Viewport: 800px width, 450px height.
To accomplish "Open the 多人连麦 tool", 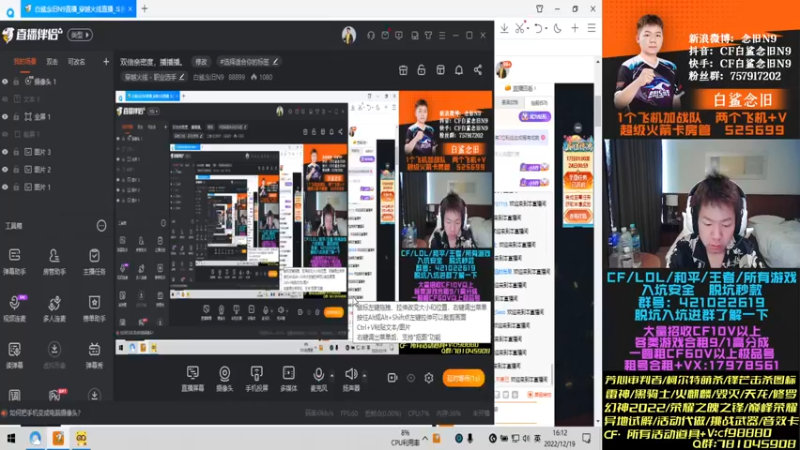I will click(x=54, y=308).
